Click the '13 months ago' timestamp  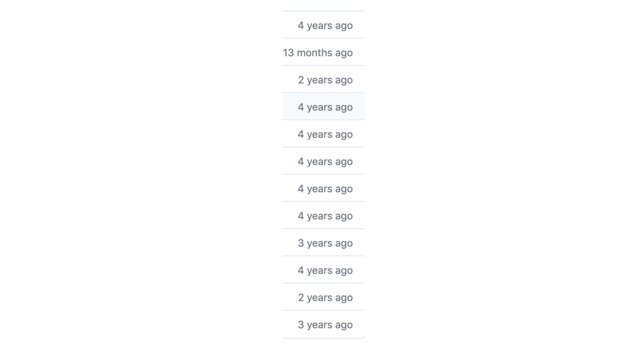coord(318,53)
